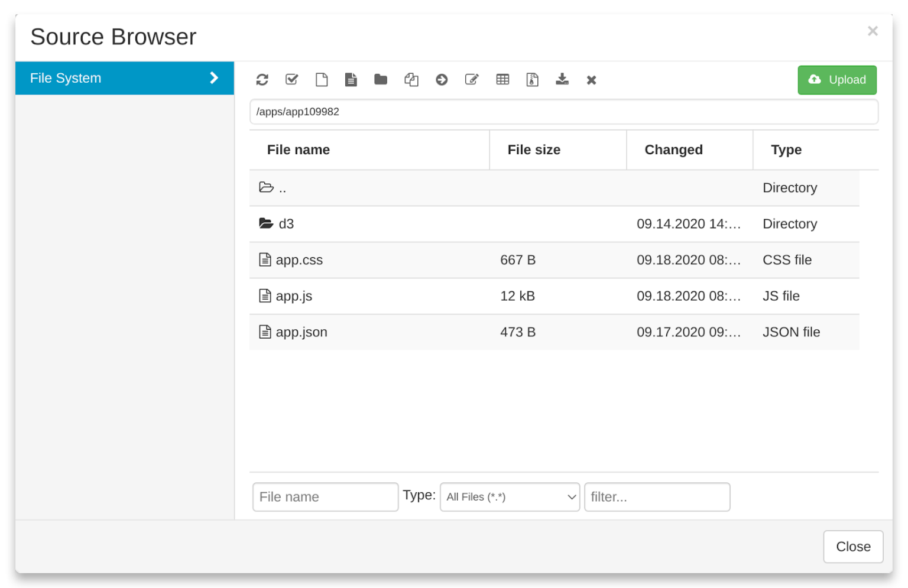This screenshot has width=908, height=588.
Task: Collapse the File System panel chevron
Action: point(214,78)
